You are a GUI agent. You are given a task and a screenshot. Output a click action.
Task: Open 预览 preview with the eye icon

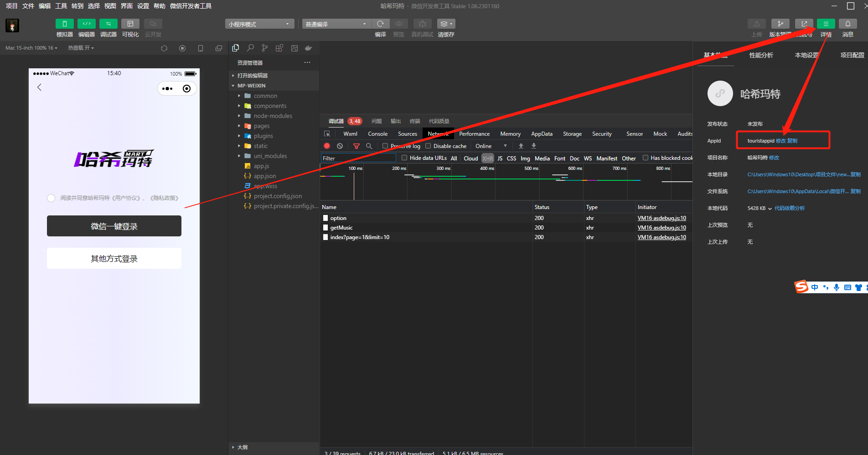[399, 24]
